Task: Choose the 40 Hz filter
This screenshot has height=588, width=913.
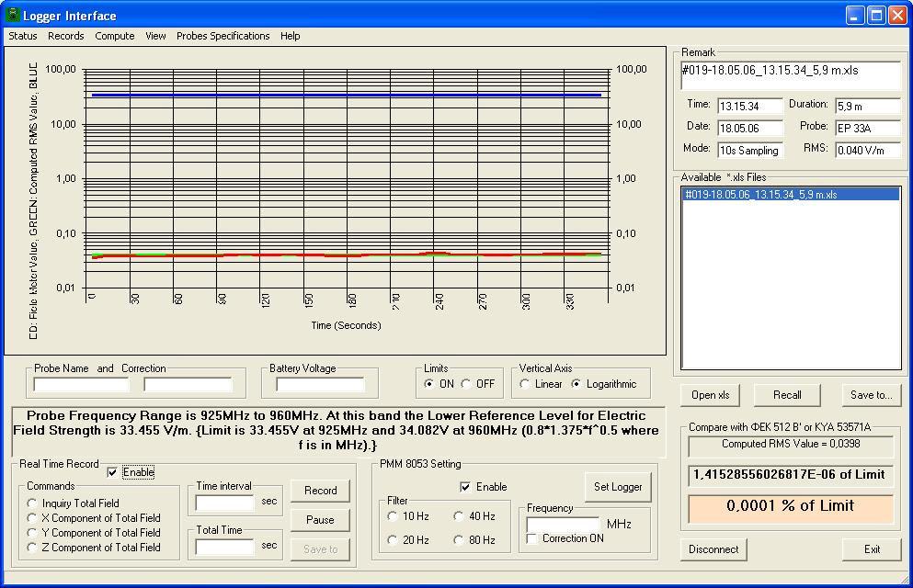Action: 459,516
